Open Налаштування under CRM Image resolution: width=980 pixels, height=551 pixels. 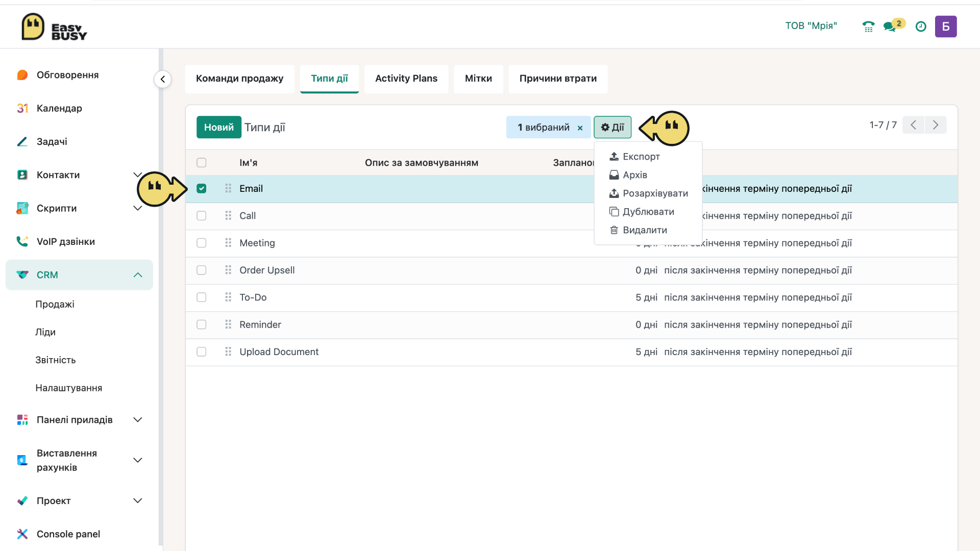(x=69, y=388)
